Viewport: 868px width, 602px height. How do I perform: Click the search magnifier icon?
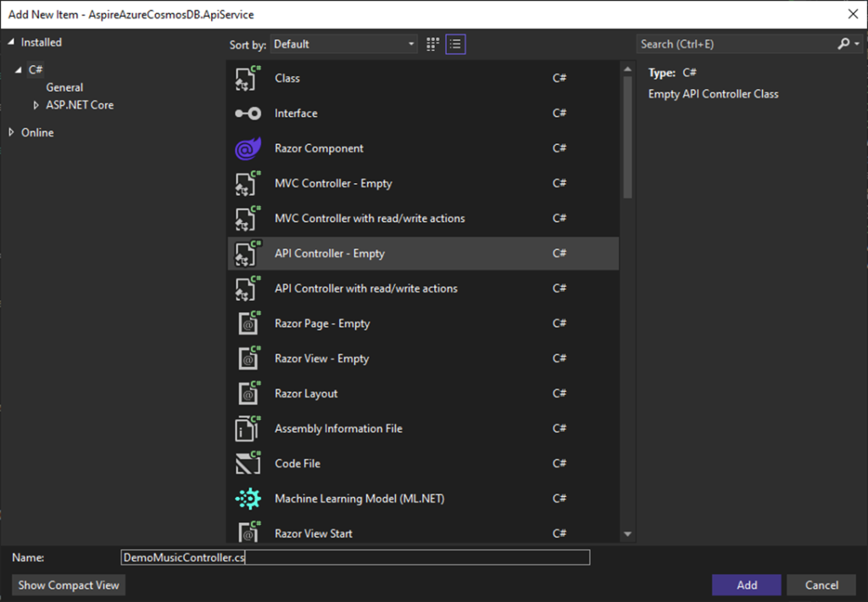pyautogui.click(x=843, y=44)
